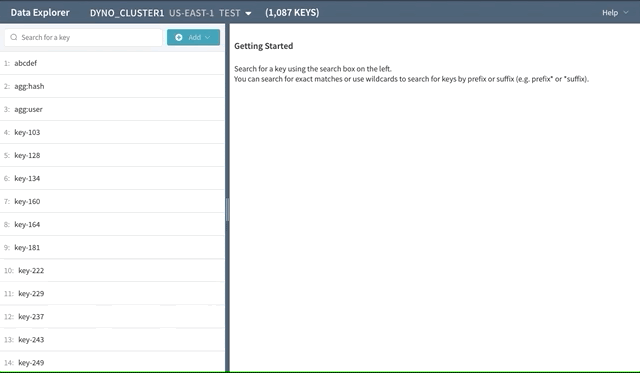This screenshot has height=373, width=640.
Task: Open the Add dropdown chevron
Action: pyautogui.click(x=207, y=37)
